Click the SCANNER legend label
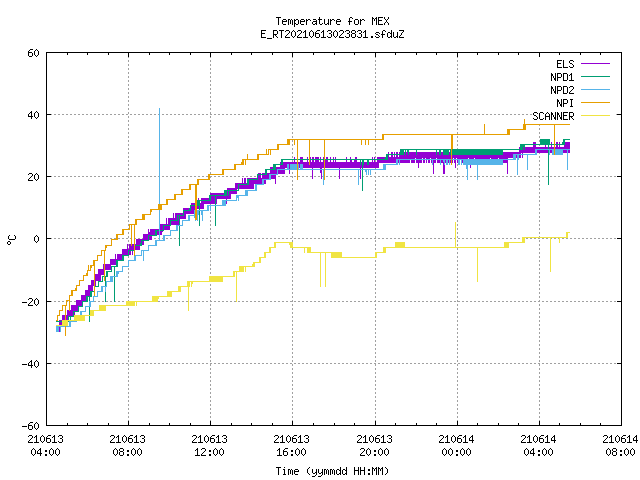640x480 pixels. (553, 116)
